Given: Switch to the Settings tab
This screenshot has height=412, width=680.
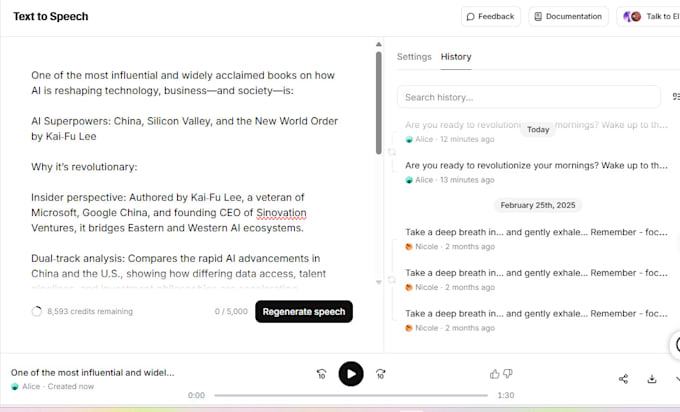Looking at the screenshot, I should pyautogui.click(x=414, y=57).
